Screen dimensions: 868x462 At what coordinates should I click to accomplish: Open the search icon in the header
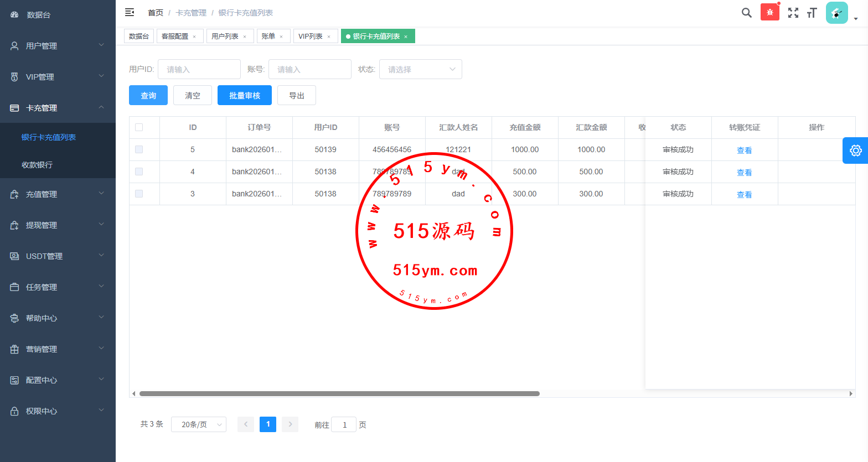coord(746,13)
